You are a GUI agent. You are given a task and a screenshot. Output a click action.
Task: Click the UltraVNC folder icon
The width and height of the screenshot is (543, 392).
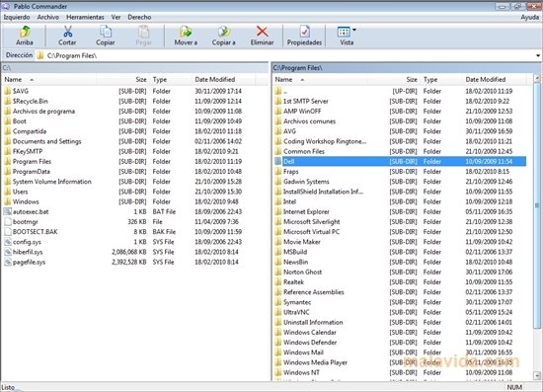click(277, 312)
